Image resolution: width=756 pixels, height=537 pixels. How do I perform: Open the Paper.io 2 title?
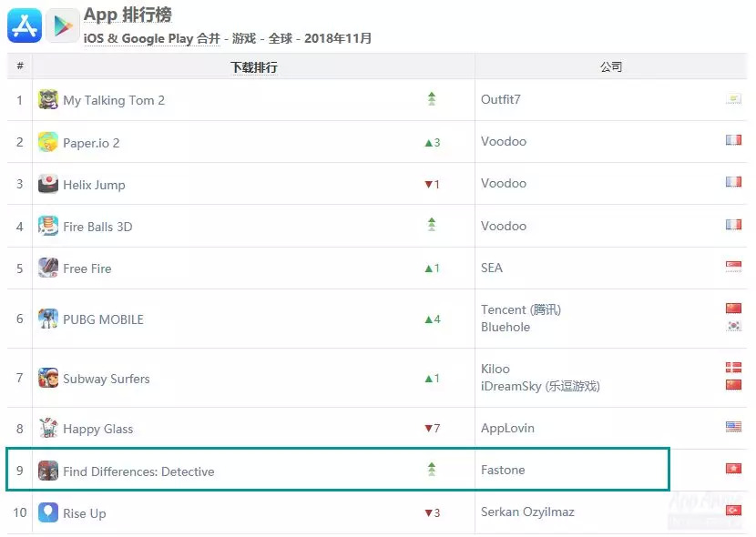coord(91,143)
